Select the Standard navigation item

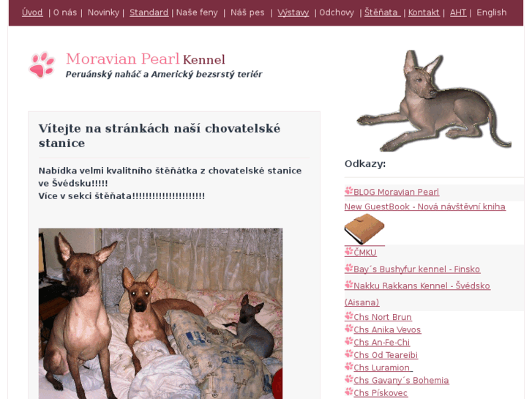point(149,12)
